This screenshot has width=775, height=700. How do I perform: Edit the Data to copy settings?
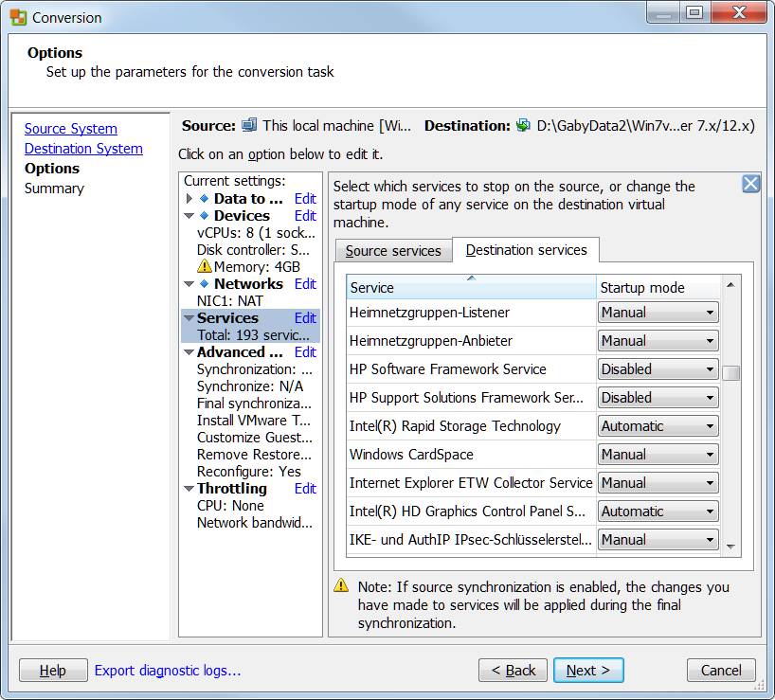305,199
